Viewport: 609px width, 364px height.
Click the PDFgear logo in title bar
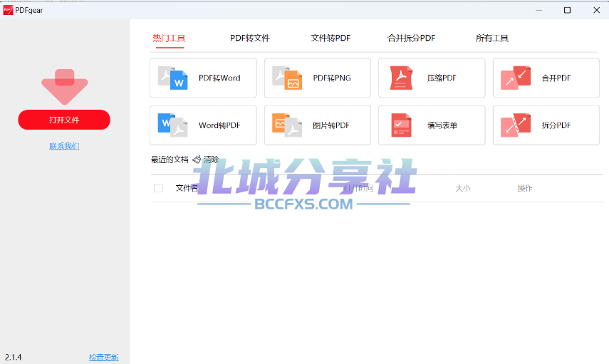click(x=8, y=10)
